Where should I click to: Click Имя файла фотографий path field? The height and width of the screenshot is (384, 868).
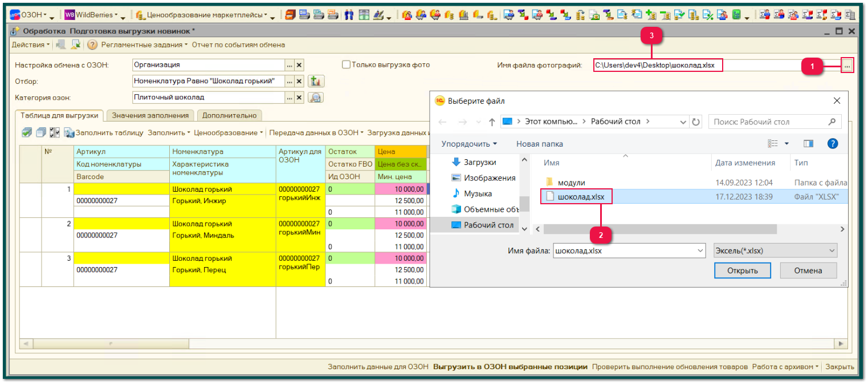pos(716,66)
